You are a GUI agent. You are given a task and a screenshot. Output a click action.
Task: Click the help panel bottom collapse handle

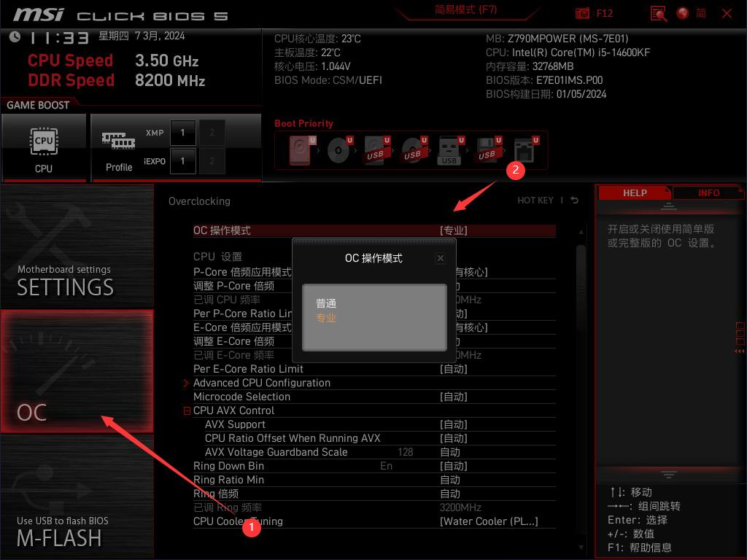click(x=669, y=474)
